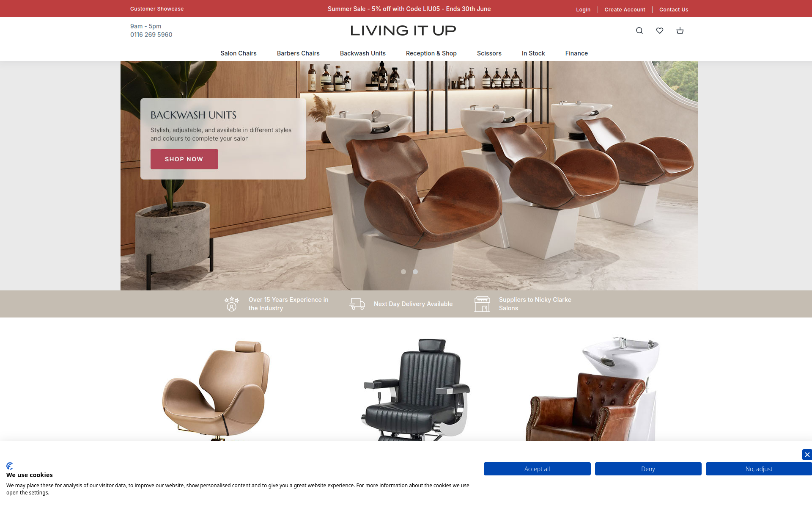The image size is (812, 508).
Task: Open the Create Account link
Action: click(625, 9)
